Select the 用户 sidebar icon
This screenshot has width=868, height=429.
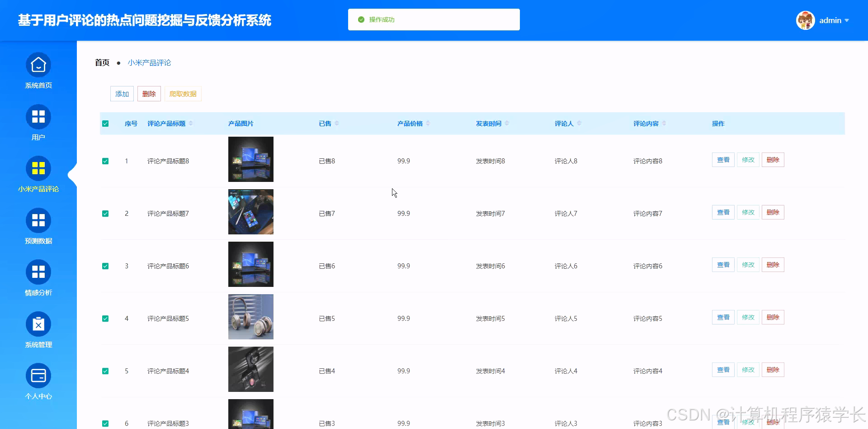point(38,116)
